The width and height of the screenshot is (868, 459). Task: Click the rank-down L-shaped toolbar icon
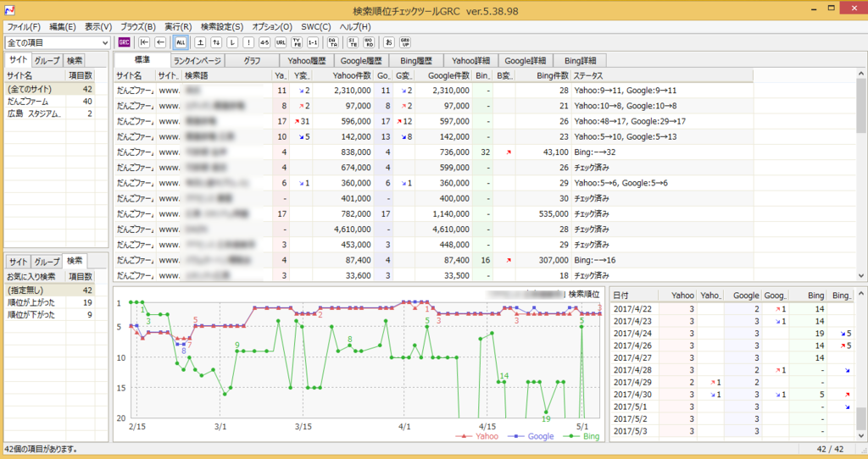[232, 42]
